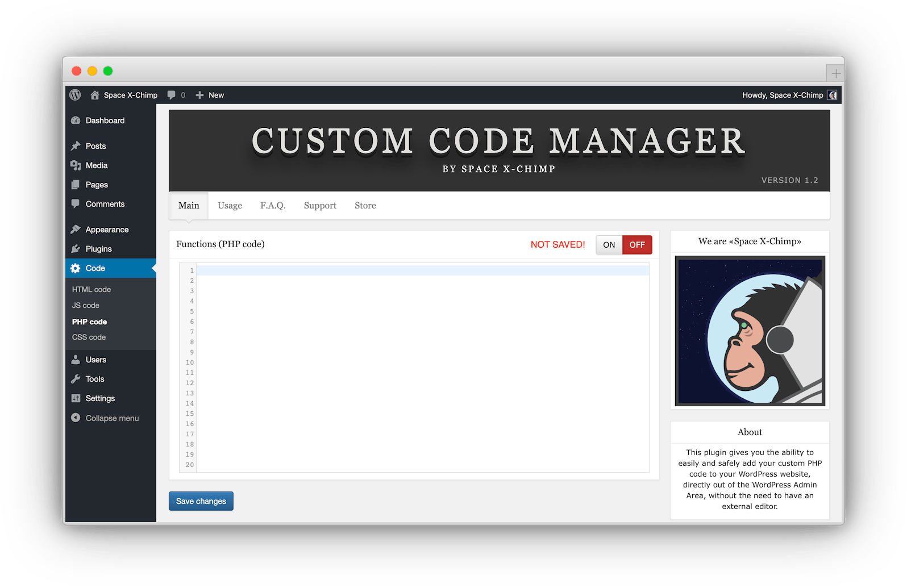
Task: Open Plugins menu label in sidebar
Action: (98, 249)
